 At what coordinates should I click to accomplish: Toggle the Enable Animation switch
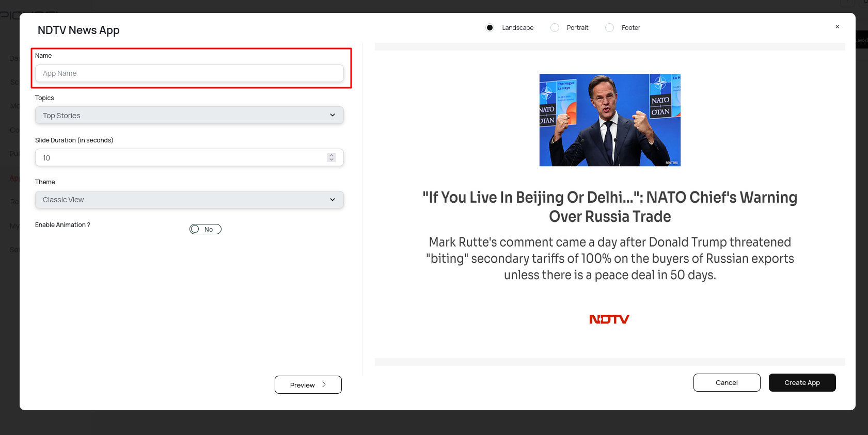pyautogui.click(x=205, y=229)
